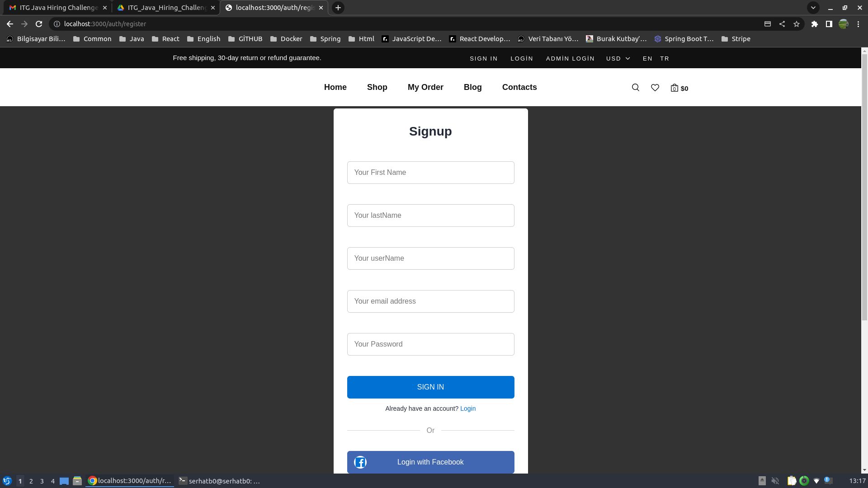
Task: Open Chrome extensions puzzle icon
Action: (x=814, y=24)
